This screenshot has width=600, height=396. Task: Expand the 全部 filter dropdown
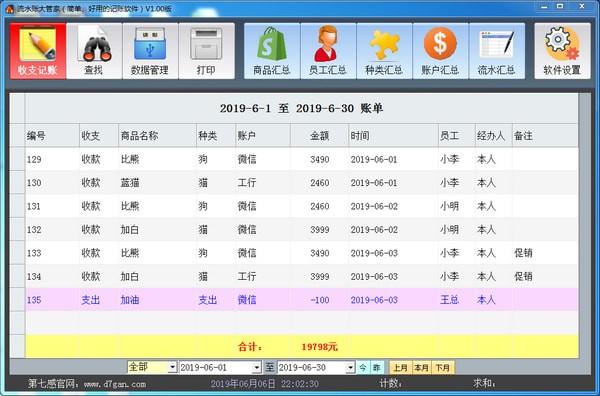(x=172, y=367)
